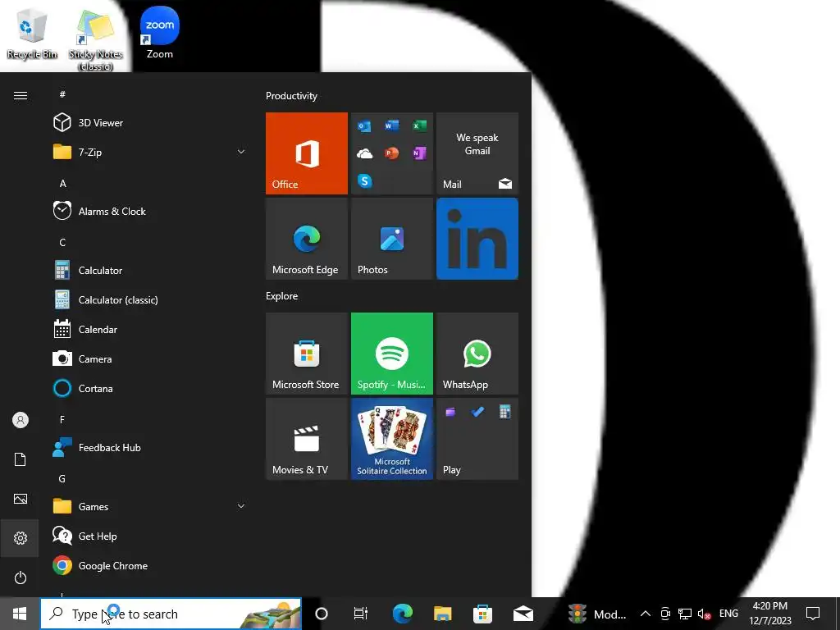The width and height of the screenshot is (840, 630).
Task: Focus the taskbar search box
Action: 171,614
